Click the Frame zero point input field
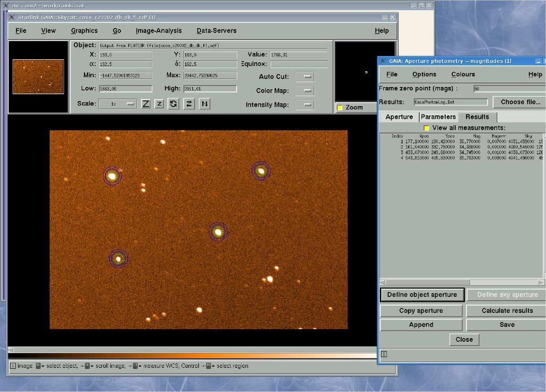Viewport: 546px width, 392px height. pos(509,89)
